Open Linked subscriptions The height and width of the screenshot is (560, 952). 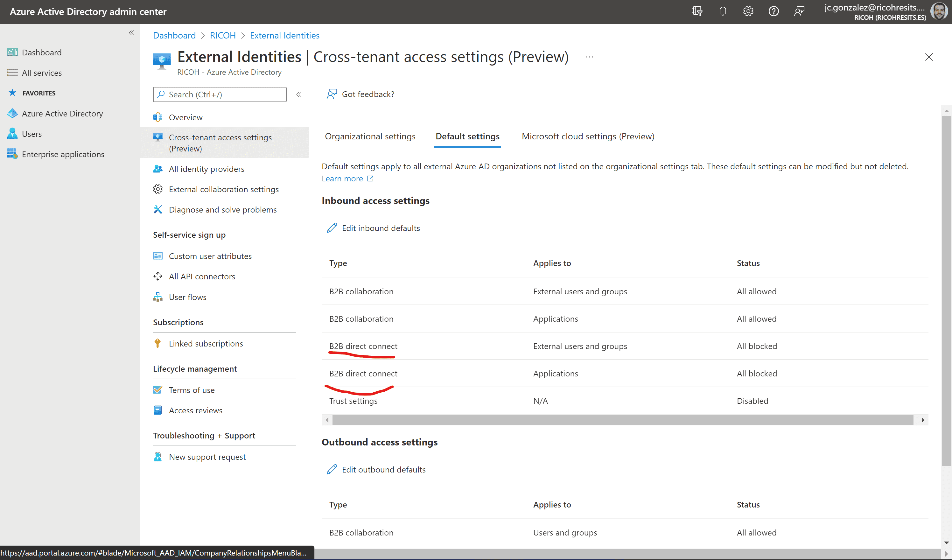click(x=206, y=344)
